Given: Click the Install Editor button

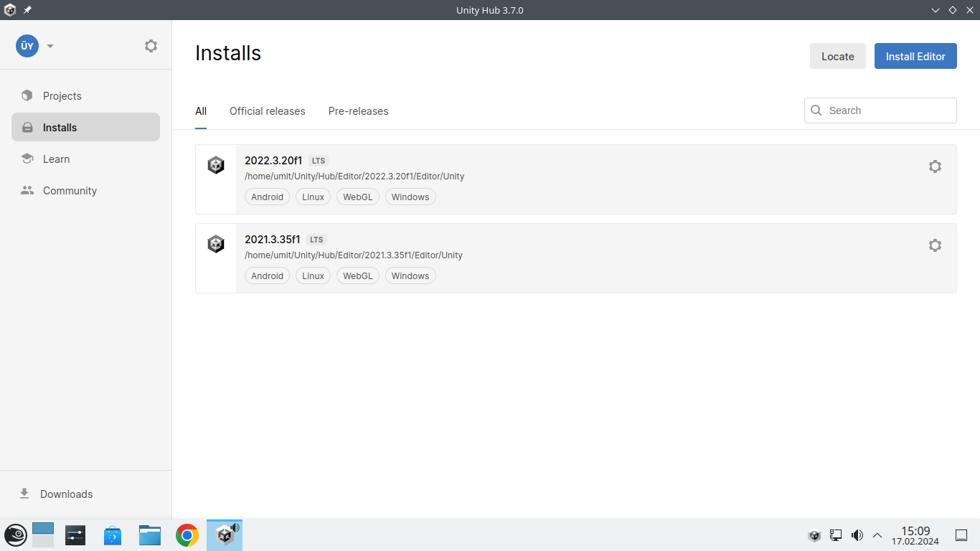Looking at the screenshot, I should (x=915, y=57).
